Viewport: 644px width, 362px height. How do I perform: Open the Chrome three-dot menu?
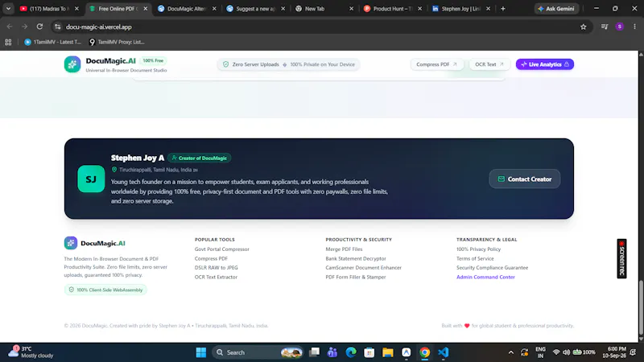point(634,27)
